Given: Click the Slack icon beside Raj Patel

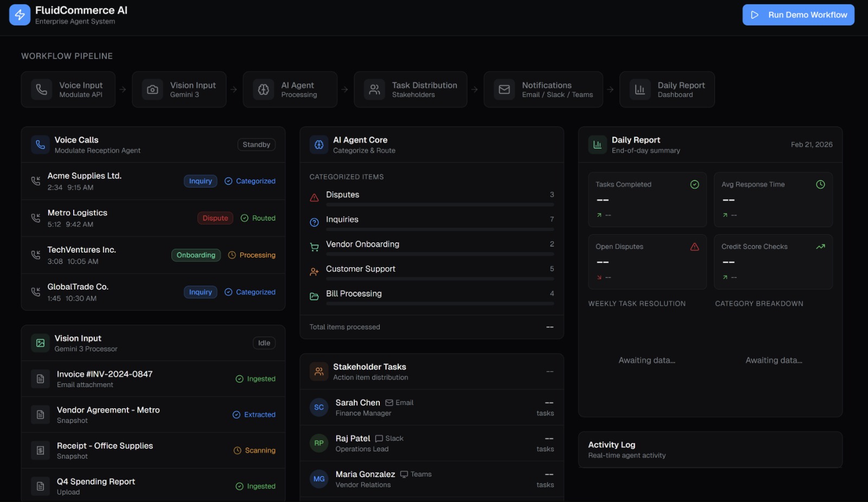Looking at the screenshot, I should (379, 439).
